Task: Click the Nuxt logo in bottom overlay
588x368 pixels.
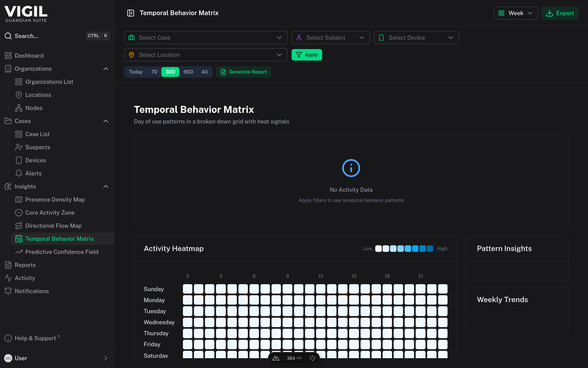Action: pyautogui.click(x=276, y=358)
